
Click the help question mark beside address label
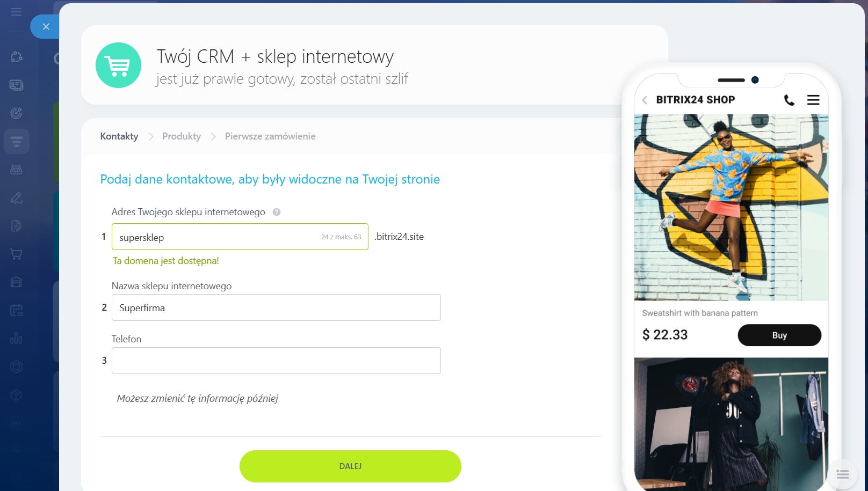click(277, 212)
